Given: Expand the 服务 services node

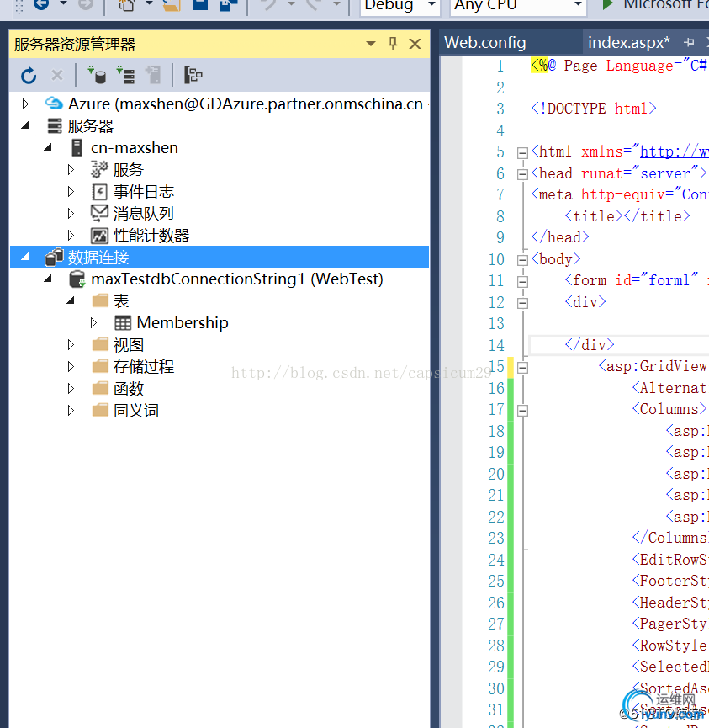Looking at the screenshot, I should pos(71,169).
